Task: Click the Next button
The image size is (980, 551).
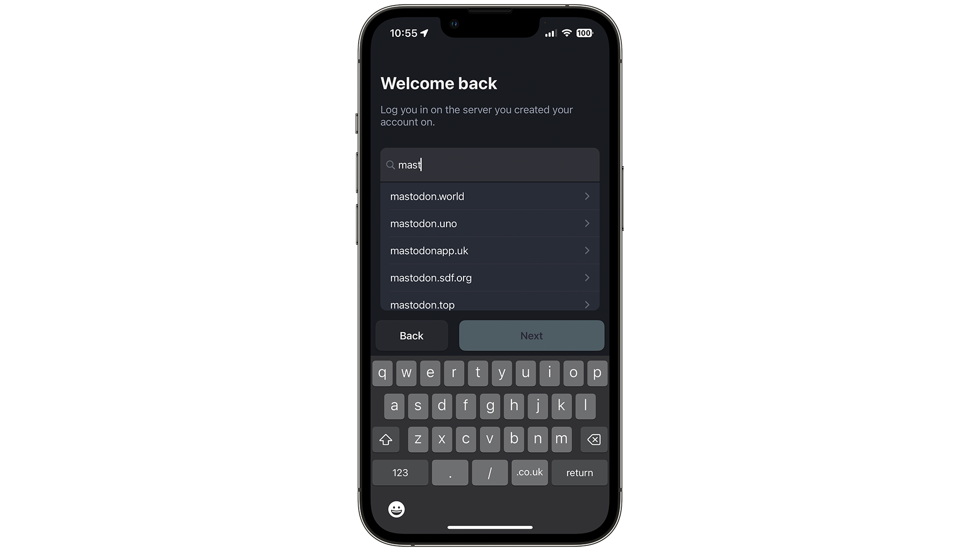Action: click(x=531, y=335)
